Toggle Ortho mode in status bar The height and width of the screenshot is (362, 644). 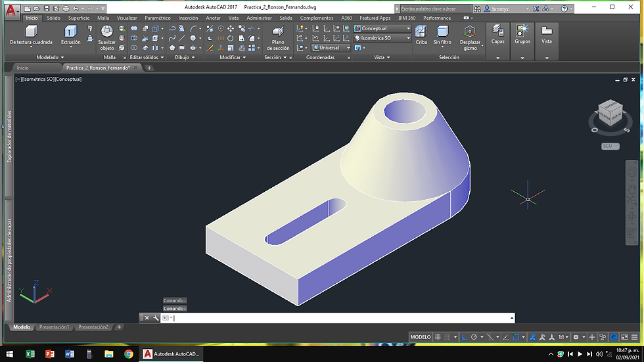[464, 337]
